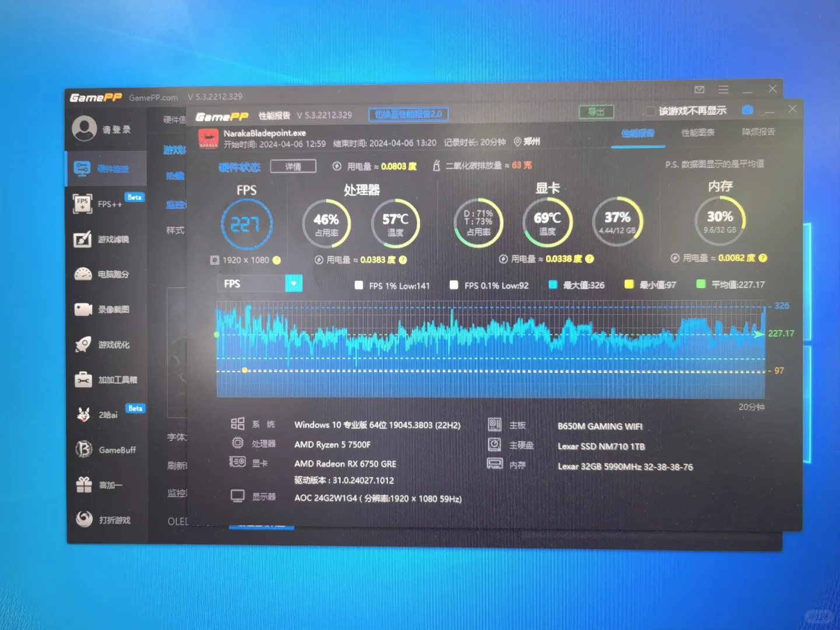Click the GamePP logo in the report window
Screen dimensions: 840x630
(222, 117)
